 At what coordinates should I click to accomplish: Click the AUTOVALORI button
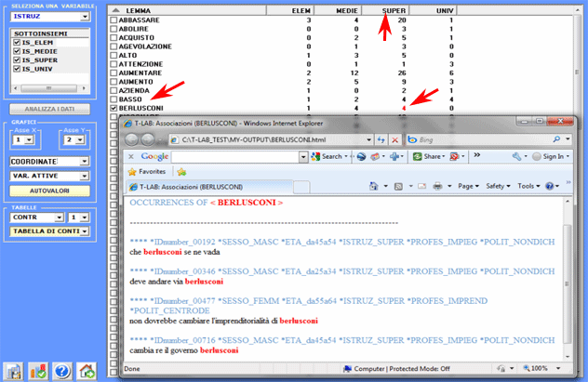pos(50,191)
